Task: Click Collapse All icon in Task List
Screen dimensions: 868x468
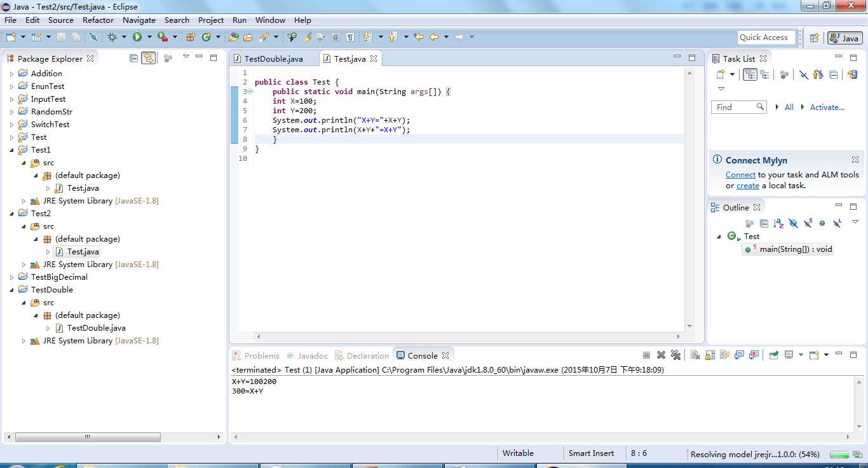Action: 833,74
